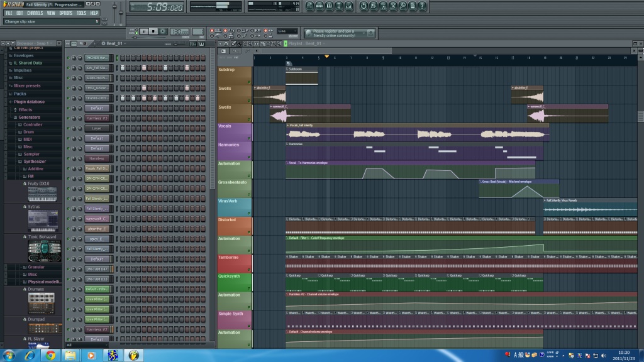Select the Layer channel button
This screenshot has width=644, height=362.
97,128
